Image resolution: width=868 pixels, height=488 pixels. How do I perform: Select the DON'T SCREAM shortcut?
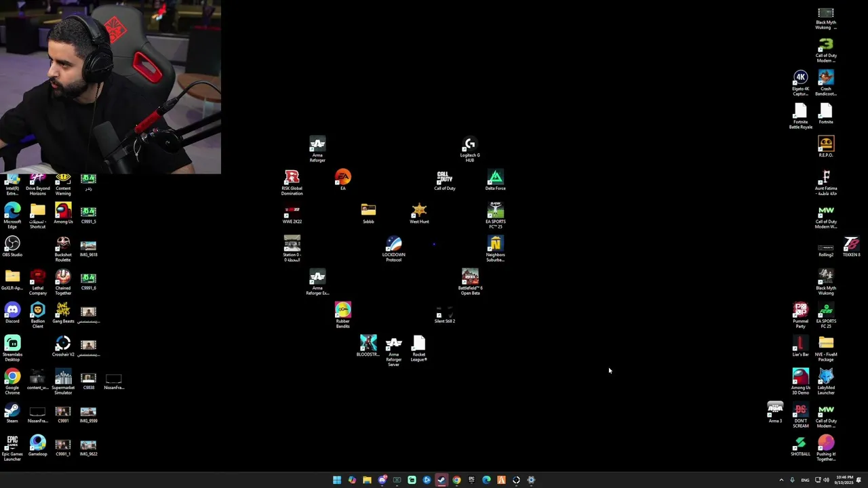[x=801, y=415]
